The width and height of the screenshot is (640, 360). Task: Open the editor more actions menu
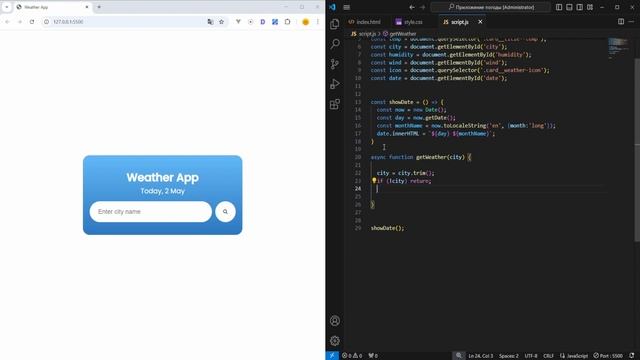[632, 22]
